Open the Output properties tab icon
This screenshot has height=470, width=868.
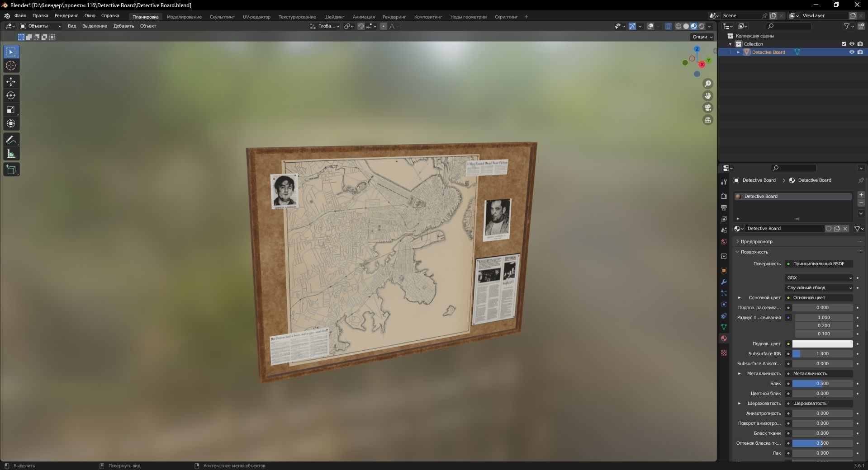point(724,207)
